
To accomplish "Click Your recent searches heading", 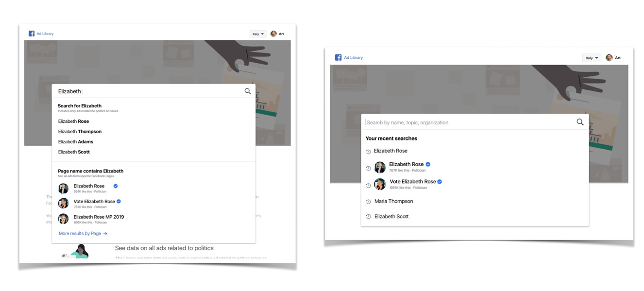I will tap(391, 138).
